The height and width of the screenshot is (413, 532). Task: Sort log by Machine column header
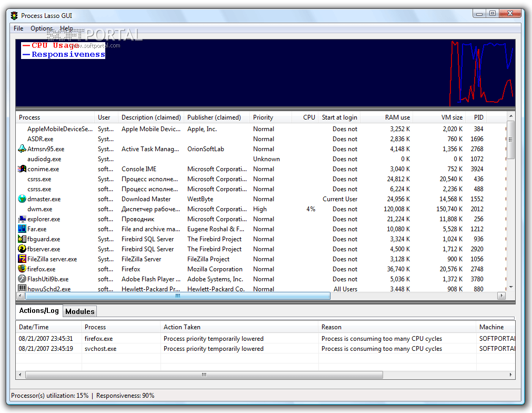pos(495,327)
